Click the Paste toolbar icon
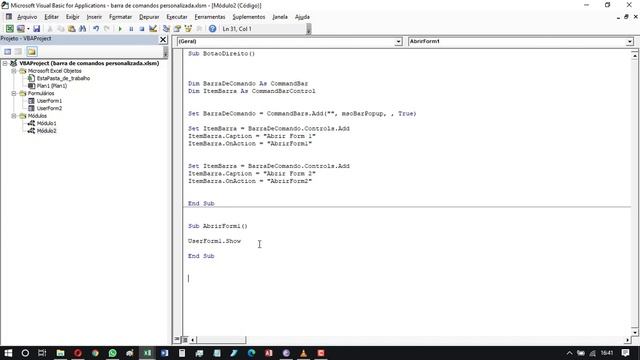640x360 pixels. (x=71, y=29)
